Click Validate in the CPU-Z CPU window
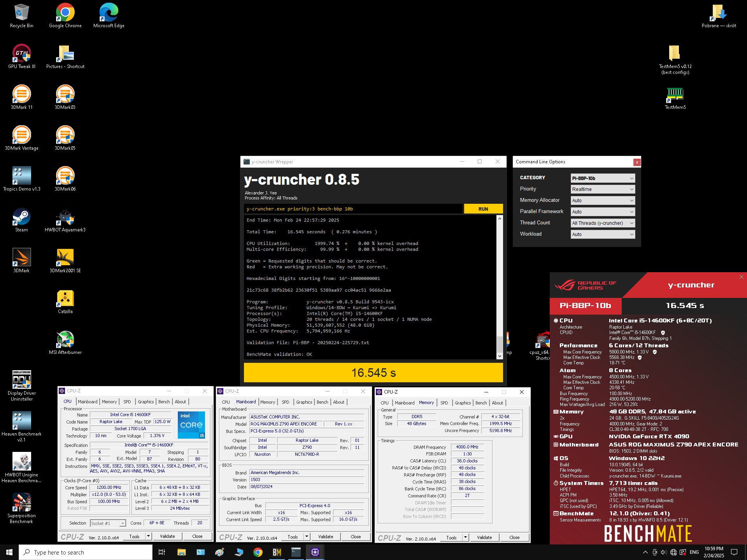747x560 pixels. pyautogui.click(x=167, y=536)
